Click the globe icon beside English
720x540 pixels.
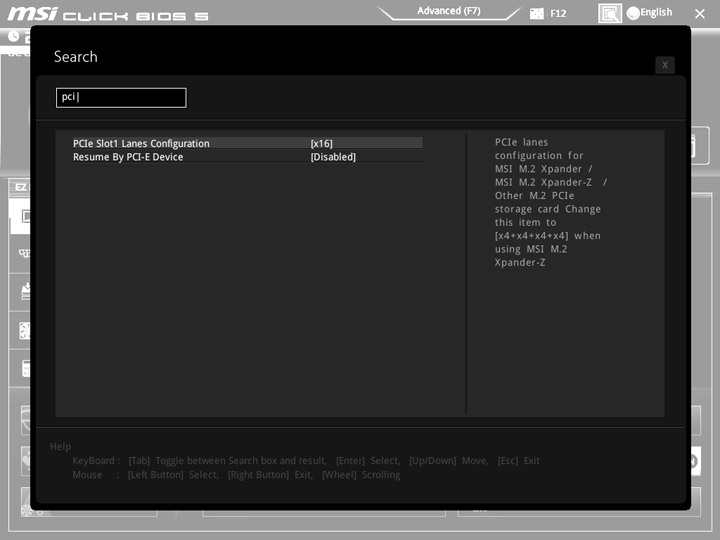coord(633,13)
